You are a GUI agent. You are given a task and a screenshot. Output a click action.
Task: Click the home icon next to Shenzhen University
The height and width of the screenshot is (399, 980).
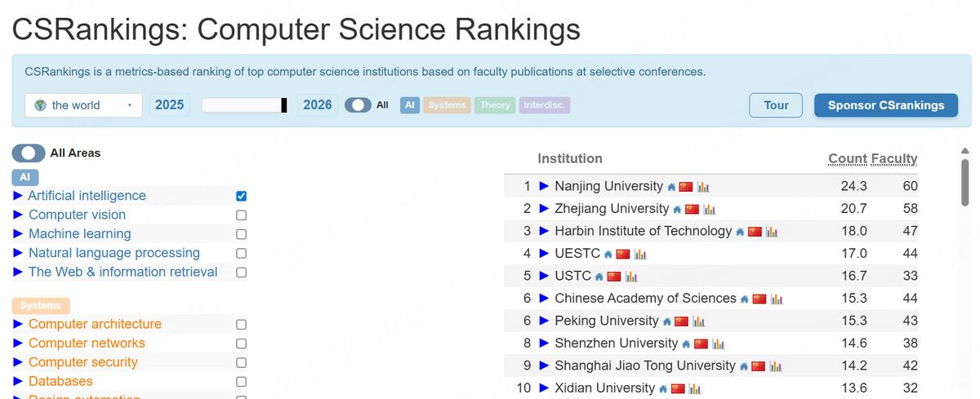click(686, 344)
